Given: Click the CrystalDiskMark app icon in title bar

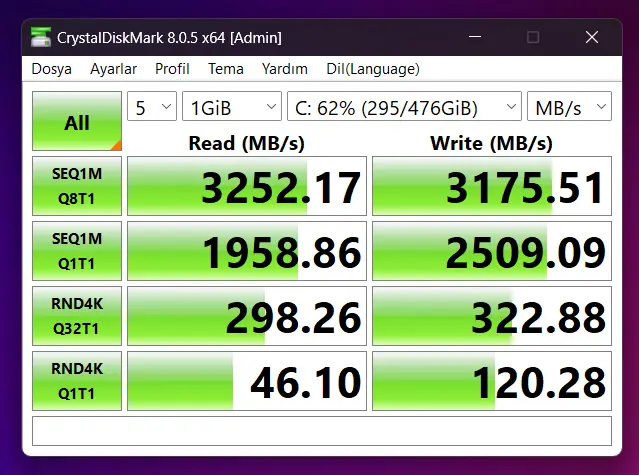Looking at the screenshot, I should pos(41,37).
